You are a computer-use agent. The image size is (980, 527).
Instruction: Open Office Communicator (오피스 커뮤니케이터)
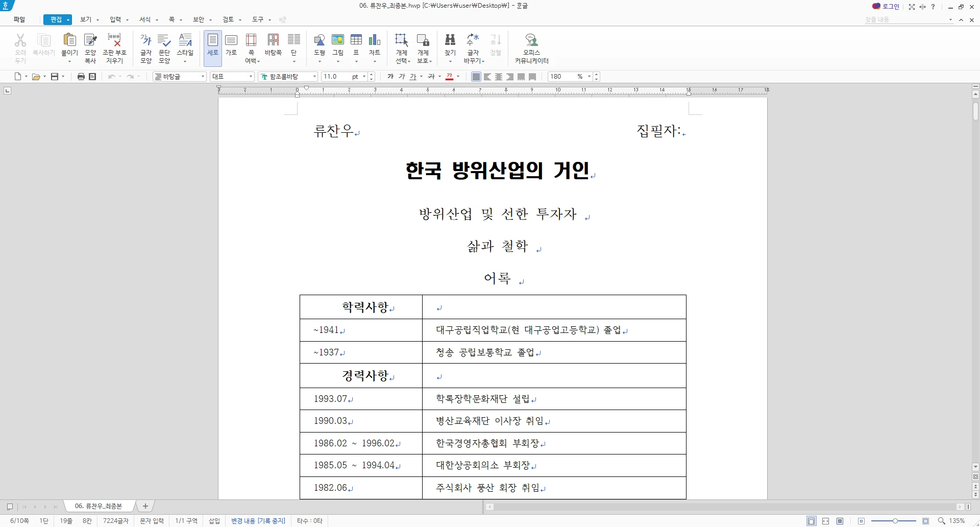[x=531, y=49]
